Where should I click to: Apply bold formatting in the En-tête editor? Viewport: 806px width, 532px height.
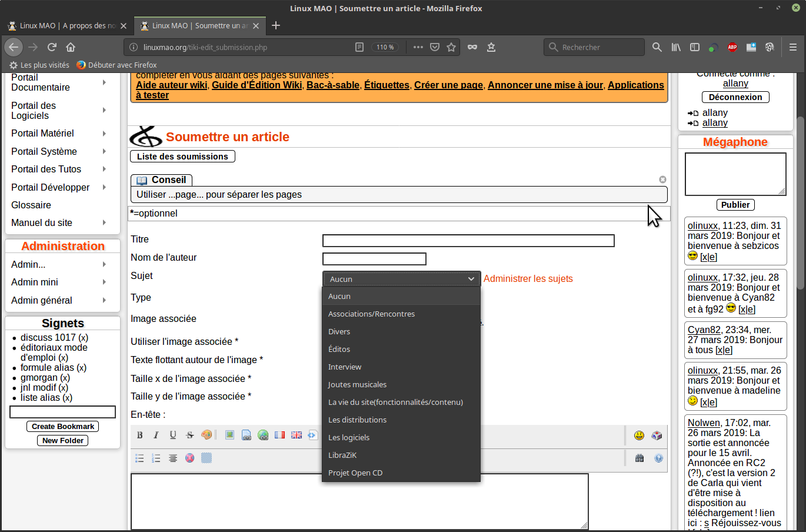tap(140, 435)
